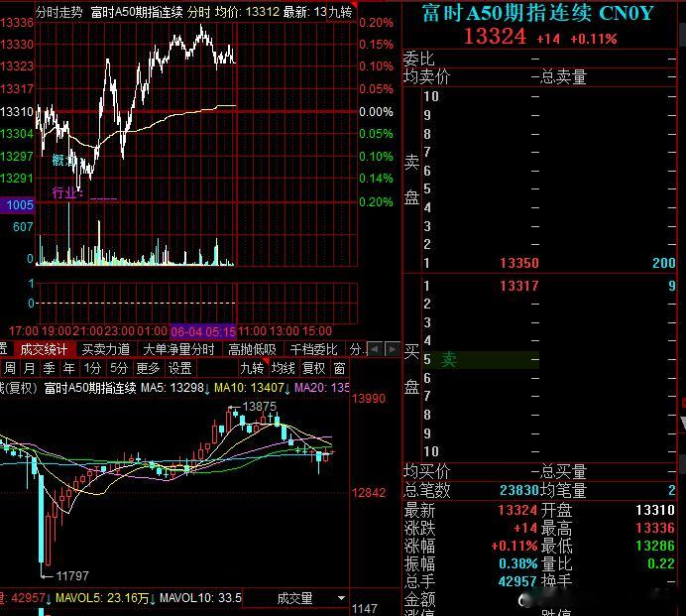686x616 pixels.
Task: Select the sell level 1 price 13350
Action: click(x=519, y=263)
